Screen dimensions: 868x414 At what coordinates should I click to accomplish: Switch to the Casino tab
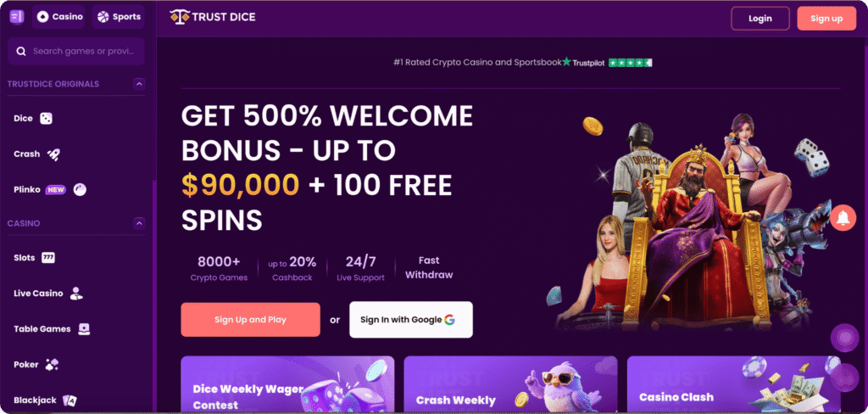click(x=60, y=17)
